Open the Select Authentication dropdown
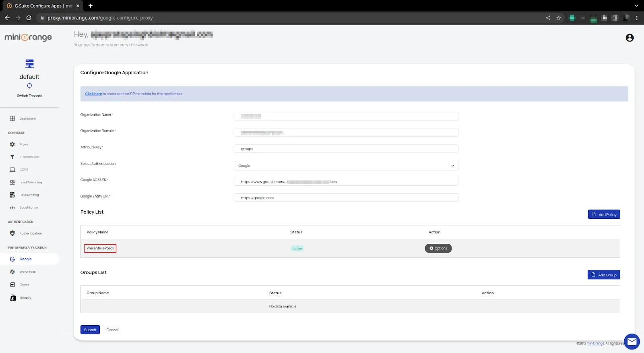Screen dimensions: 644x353 click(346, 166)
